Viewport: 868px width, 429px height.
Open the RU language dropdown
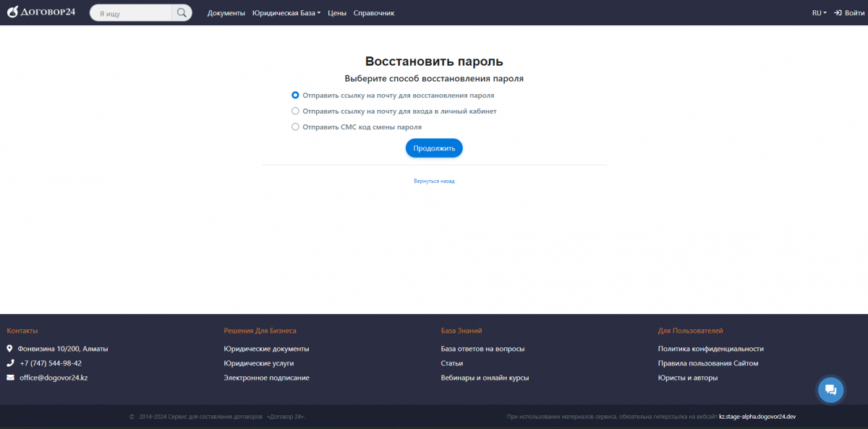tap(819, 13)
